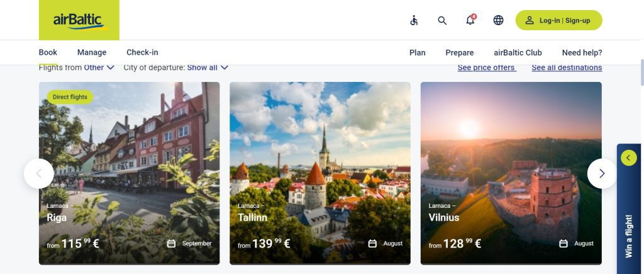Open the notifications bell
The image size is (644, 274).
click(x=470, y=20)
